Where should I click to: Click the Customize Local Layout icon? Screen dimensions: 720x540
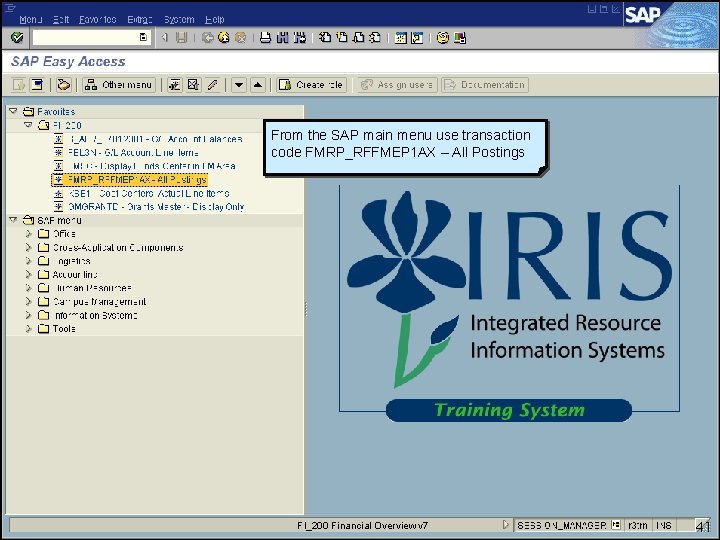point(460,38)
